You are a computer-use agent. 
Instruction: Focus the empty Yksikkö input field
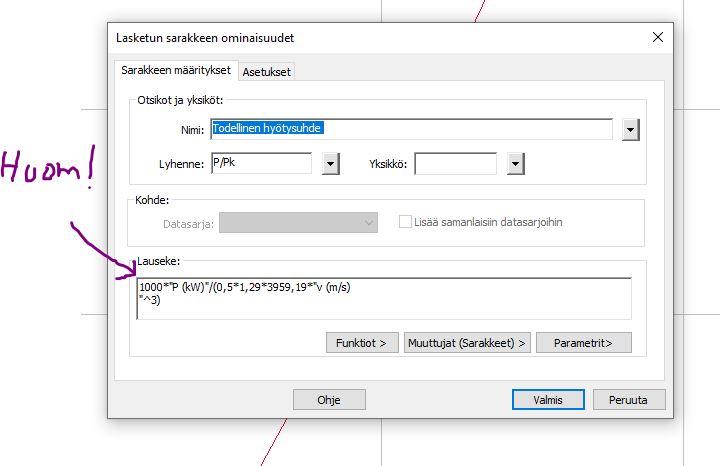click(455, 164)
